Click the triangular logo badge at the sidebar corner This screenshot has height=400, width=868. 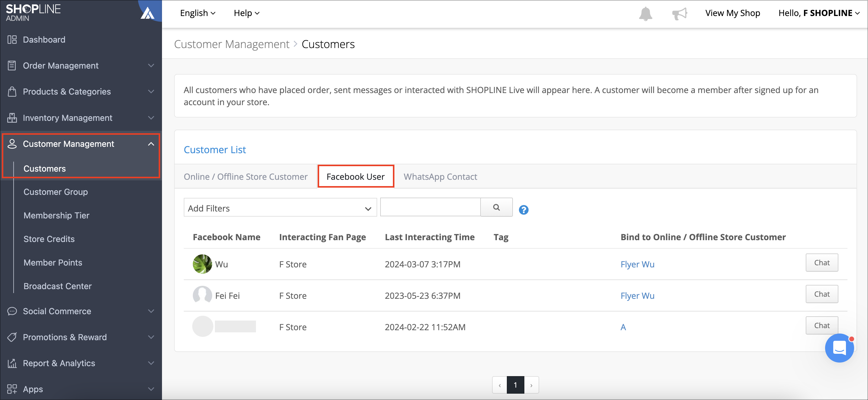[147, 13]
